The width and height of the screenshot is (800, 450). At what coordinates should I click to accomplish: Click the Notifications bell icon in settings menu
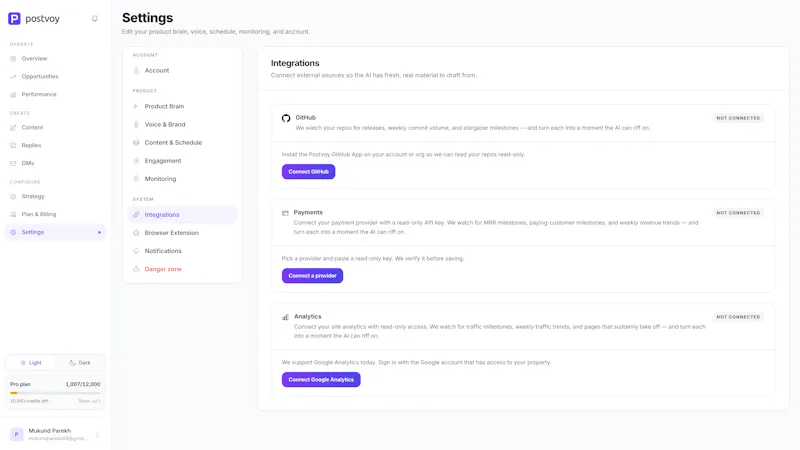(x=136, y=251)
